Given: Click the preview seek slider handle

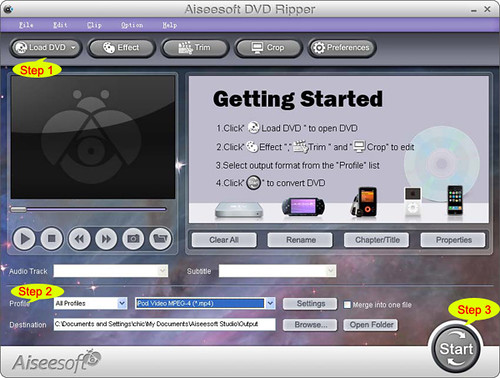Looking at the screenshot, I should pos(18,209).
